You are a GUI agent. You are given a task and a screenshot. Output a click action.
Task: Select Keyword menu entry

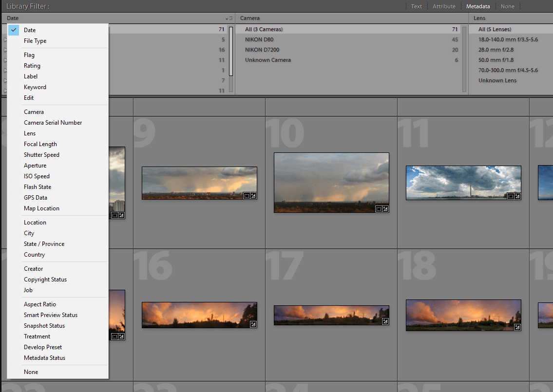(57, 87)
